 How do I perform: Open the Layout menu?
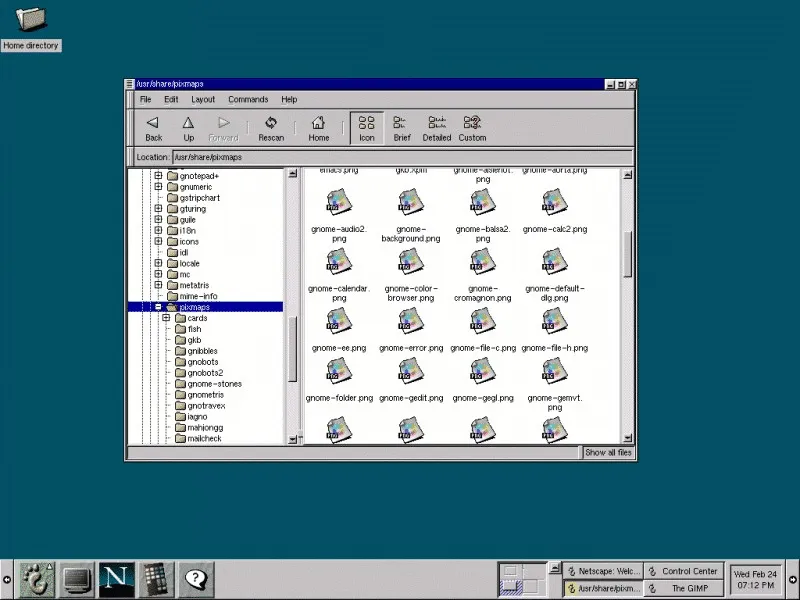(x=203, y=99)
